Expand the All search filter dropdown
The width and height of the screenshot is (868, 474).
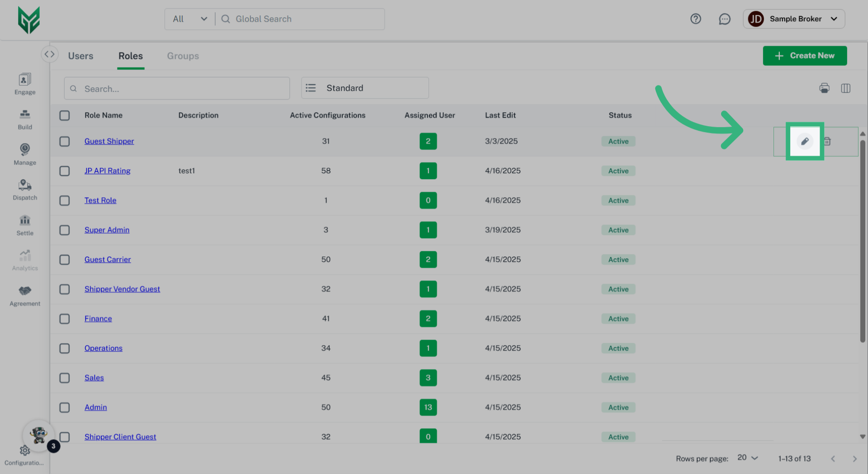190,19
